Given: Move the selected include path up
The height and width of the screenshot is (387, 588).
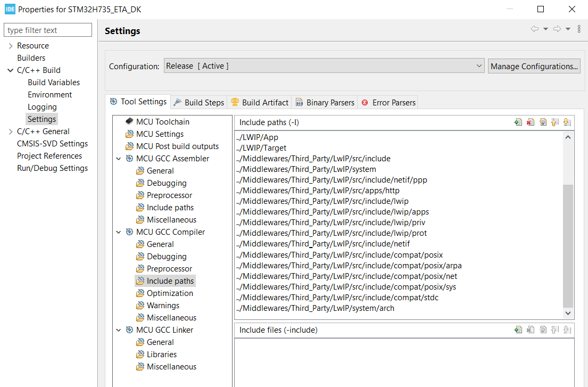Looking at the screenshot, I should [x=554, y=121].
